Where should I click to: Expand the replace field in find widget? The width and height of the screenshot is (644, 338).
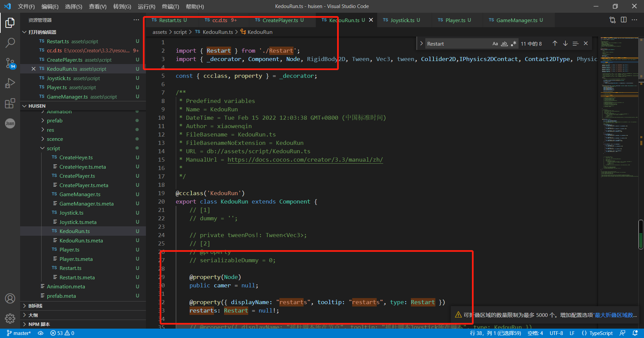[x=421, y=44]
